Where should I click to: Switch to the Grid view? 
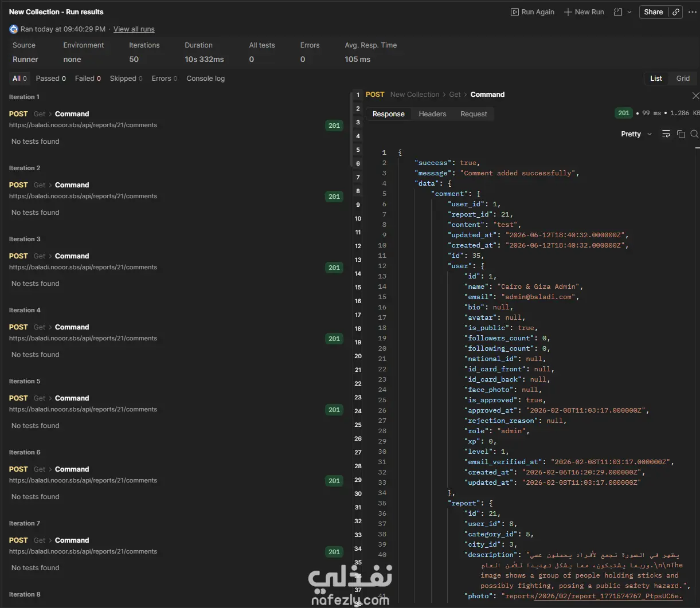683,79
